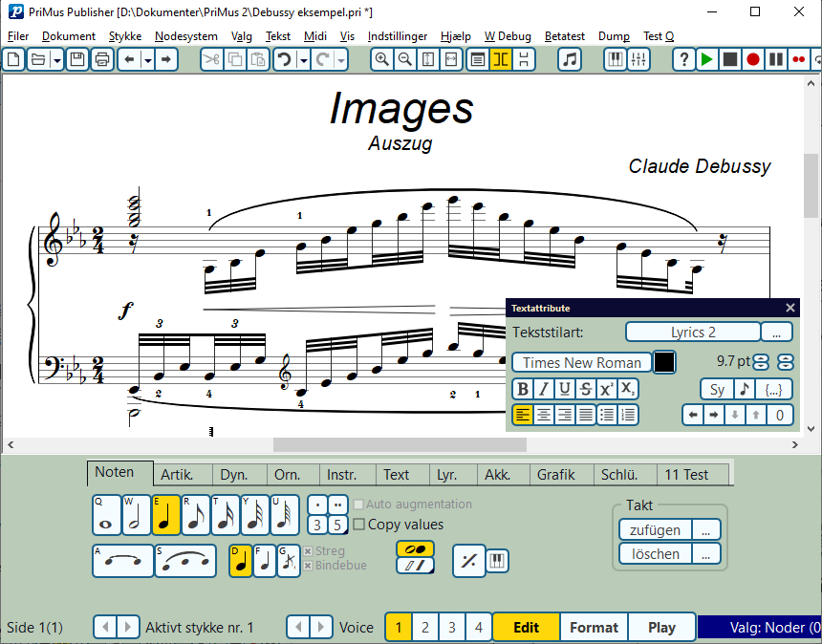Select the 32nd note value (Y)

[x=255, y=515]
